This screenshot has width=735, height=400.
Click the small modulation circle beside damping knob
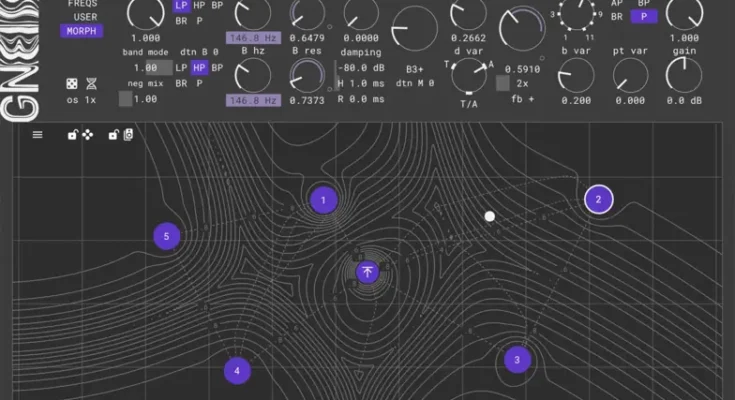pyautogui.click(x=330, y=27)
